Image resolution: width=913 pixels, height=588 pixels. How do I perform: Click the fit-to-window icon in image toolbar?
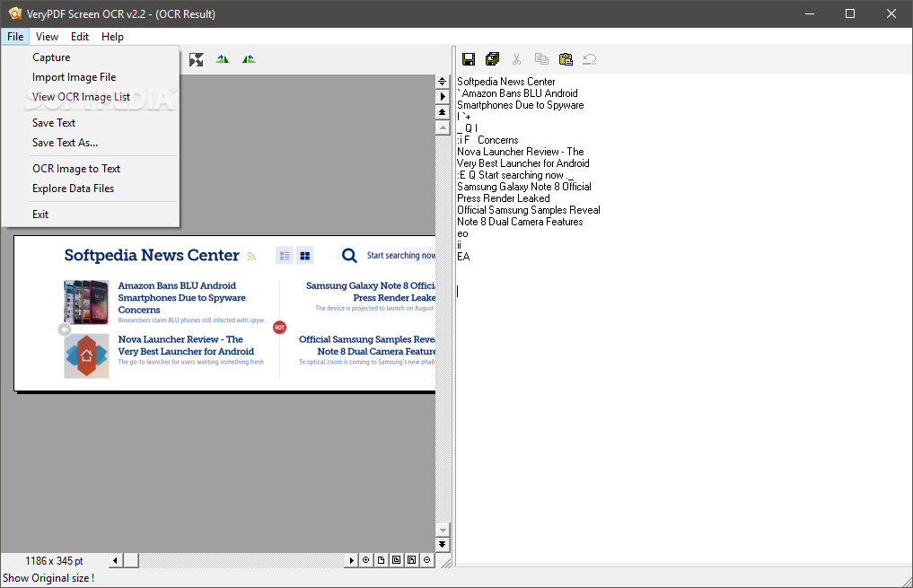[x=197, y=59]
